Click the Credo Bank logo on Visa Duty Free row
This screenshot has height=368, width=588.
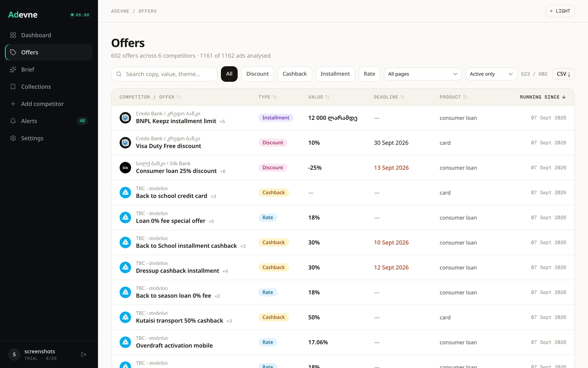point(125,143)
